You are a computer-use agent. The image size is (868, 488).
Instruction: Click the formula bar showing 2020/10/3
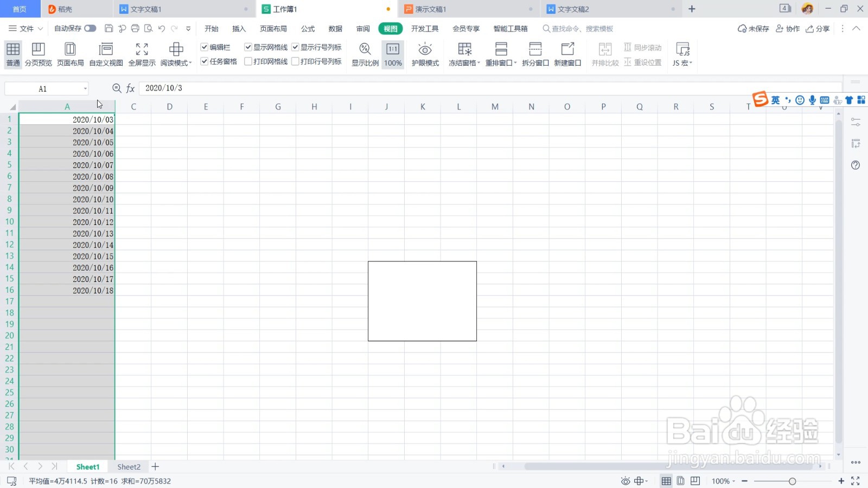pos(490,88)
